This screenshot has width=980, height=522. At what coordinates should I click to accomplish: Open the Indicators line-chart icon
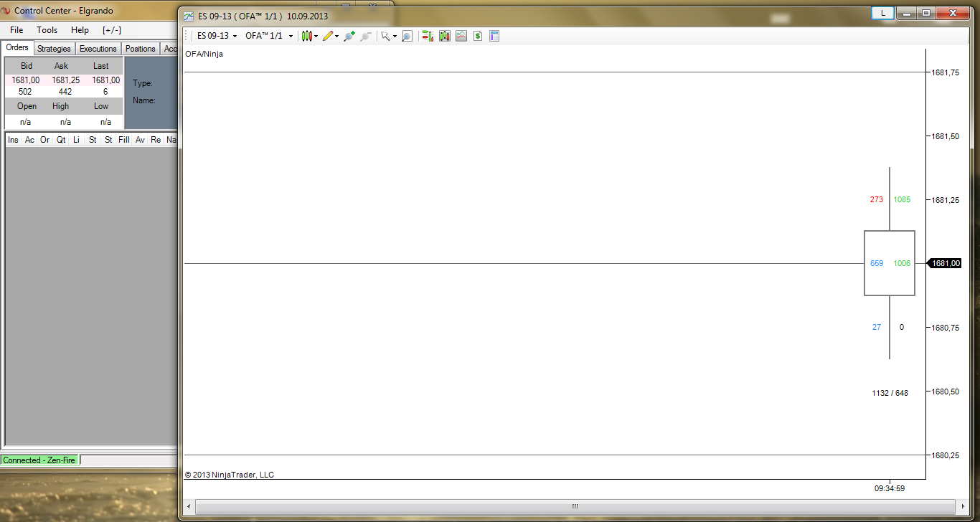pos(461,36)
